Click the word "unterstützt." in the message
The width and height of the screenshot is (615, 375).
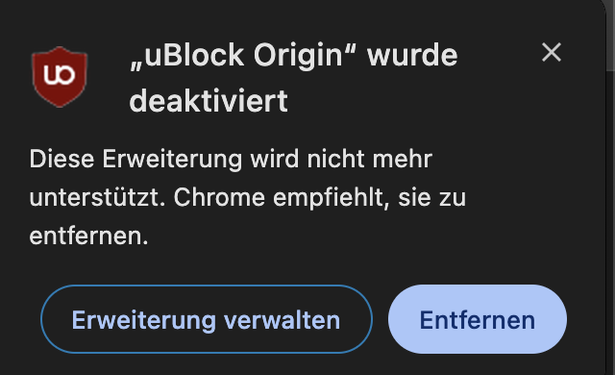coord(97,197)
